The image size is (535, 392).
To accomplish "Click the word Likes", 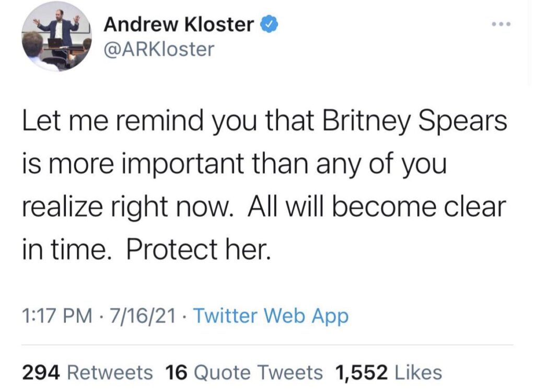I will [419, 373].
